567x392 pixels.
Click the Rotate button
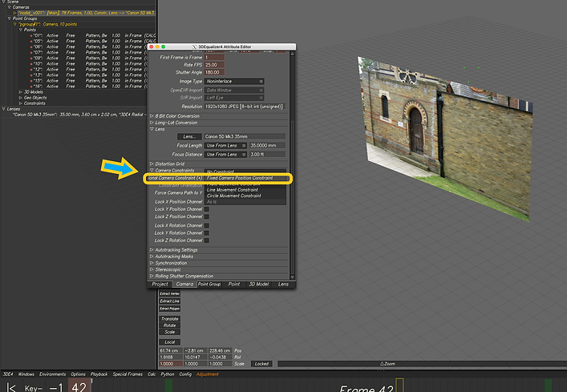(x=169, y=325)
